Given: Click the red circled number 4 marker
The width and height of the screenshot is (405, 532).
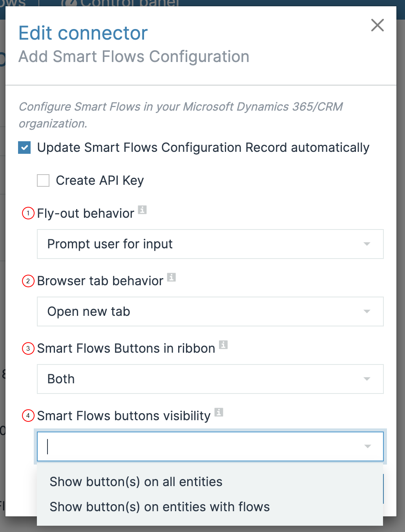Looking at the screenshot, I should (28, 416).
